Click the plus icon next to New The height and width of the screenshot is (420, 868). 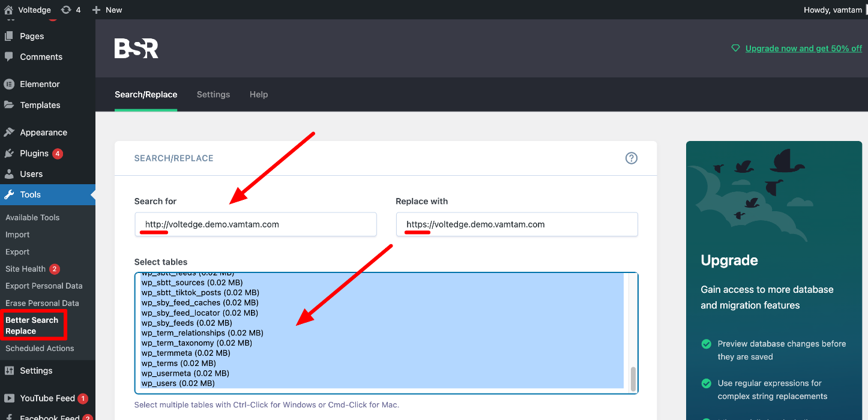pyautogui.click(x=96, y=10)
